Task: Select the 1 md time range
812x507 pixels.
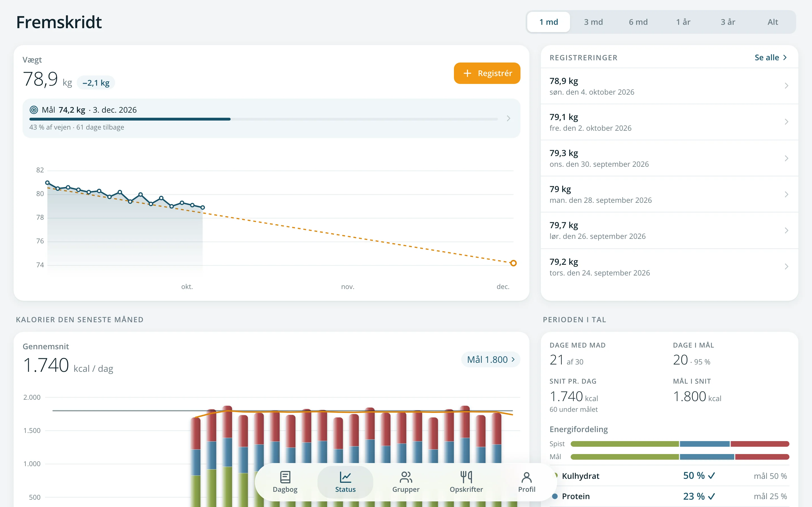Action: [x=549, y=22]
